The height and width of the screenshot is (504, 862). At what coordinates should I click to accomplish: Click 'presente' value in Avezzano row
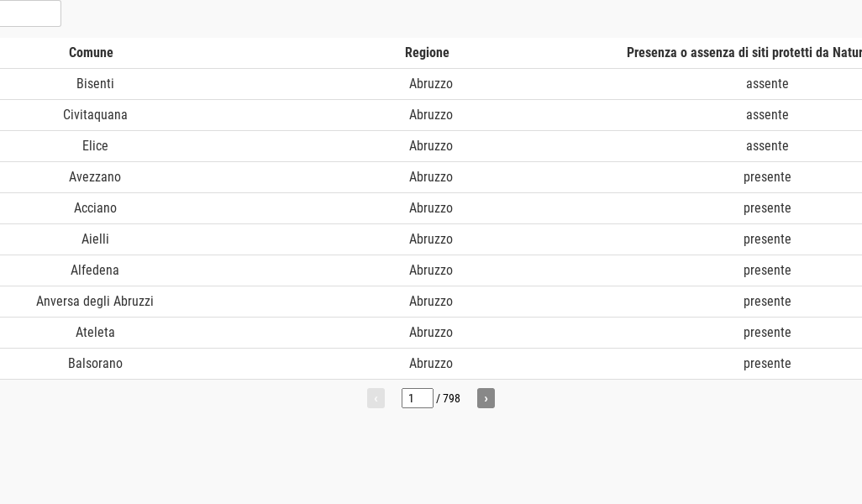[767, 177]
